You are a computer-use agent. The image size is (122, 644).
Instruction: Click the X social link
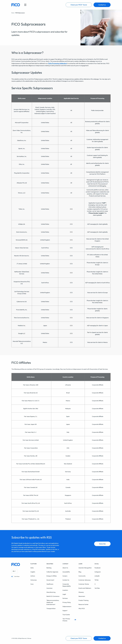tap(95, 584)
